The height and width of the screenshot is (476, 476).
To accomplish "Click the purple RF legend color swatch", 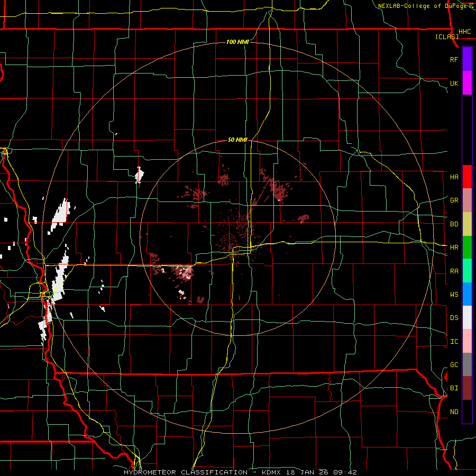I will tap(467, 59).
